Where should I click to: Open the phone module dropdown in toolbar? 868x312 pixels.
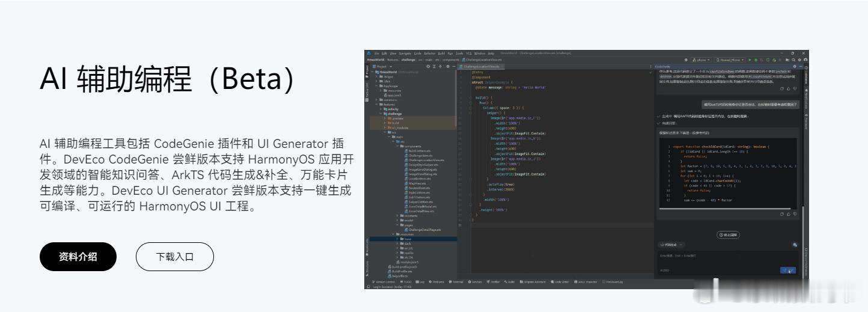pyautogui.click(x=701, y=60)
